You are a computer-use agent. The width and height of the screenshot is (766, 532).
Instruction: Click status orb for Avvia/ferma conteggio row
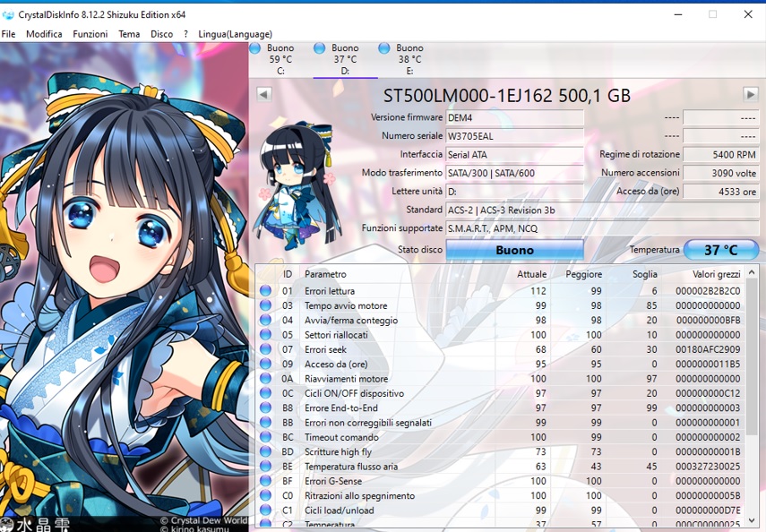coord(265,320)
